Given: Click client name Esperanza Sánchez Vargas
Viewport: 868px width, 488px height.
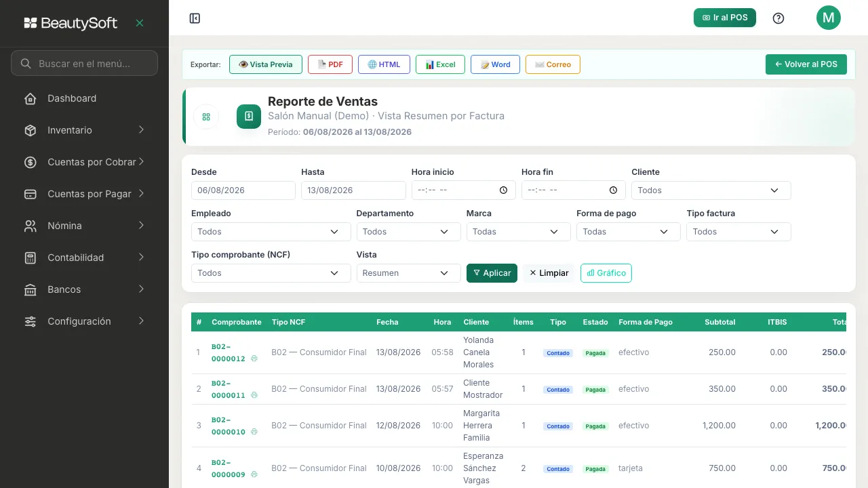Looking at the screenshot, I should coord(484,468).
